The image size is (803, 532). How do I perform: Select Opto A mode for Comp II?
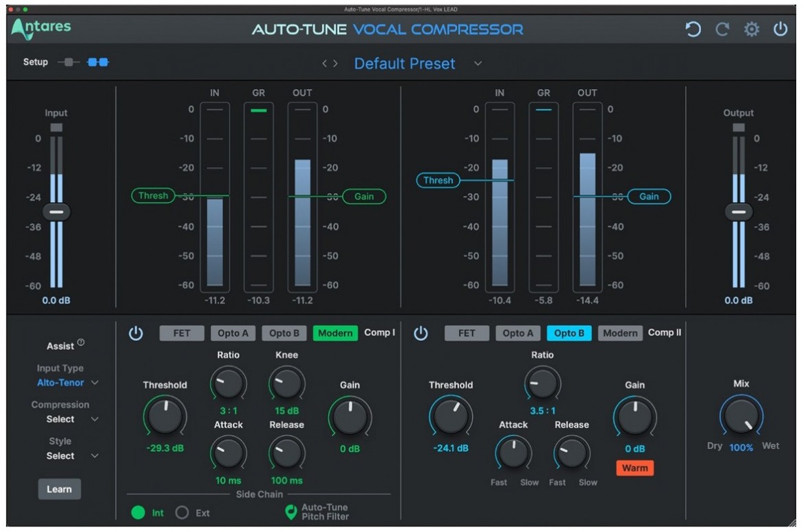click(518, 333)
